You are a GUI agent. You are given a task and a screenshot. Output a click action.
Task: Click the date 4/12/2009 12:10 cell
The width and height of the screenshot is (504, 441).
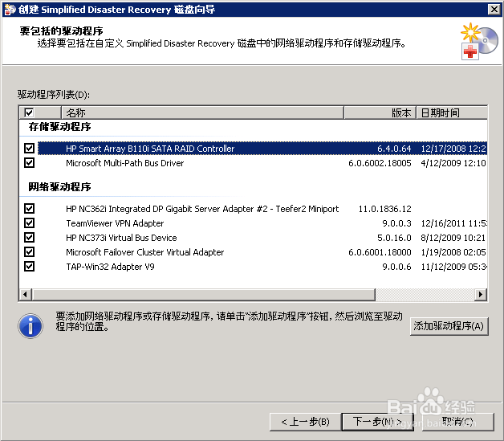(453, 163)
